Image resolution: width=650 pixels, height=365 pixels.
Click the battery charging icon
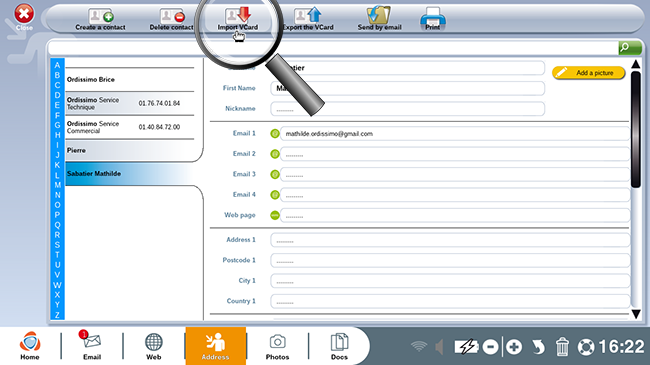[x=466, y=347]
